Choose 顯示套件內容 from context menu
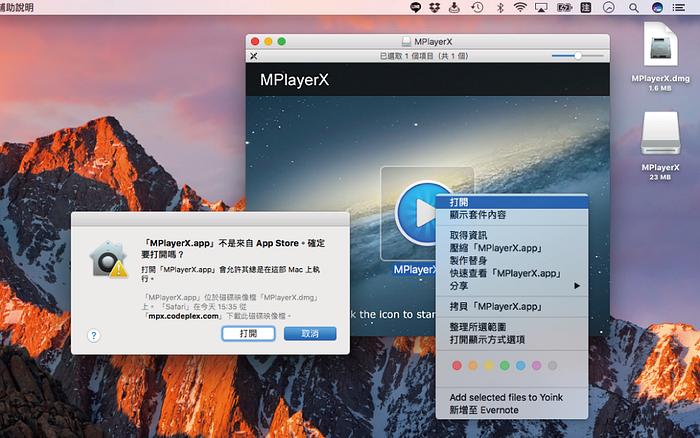This screenshot has height=438, width=700. pos(512,215)
